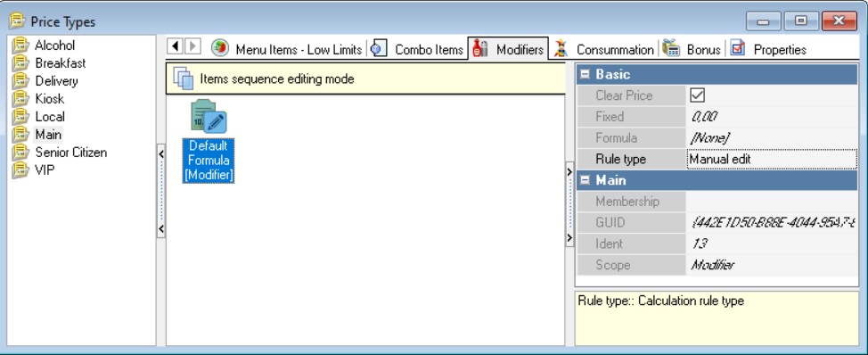
Task: Click the Menu Items - Low Limits tab icon
Action: click(x=220, y=47)
